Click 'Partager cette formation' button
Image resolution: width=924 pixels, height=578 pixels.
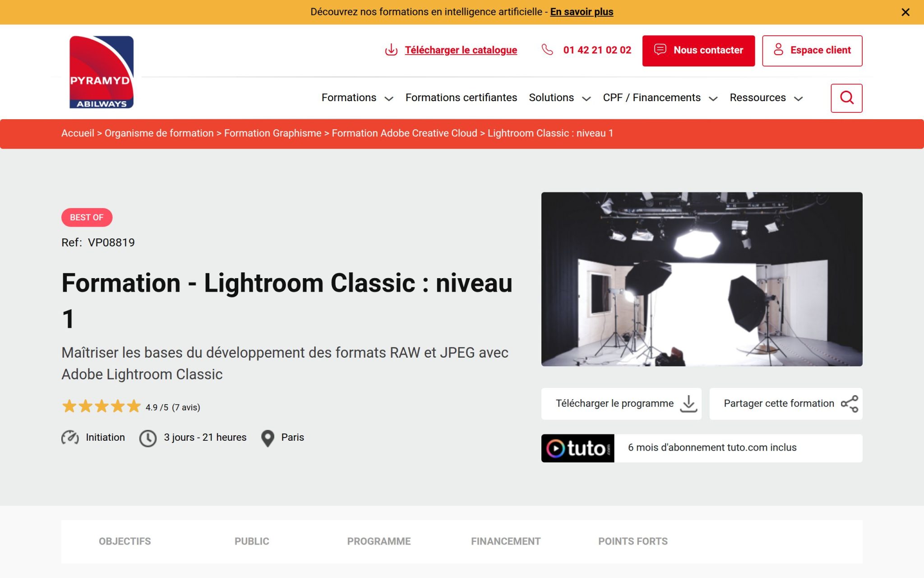tap(785, 404)
